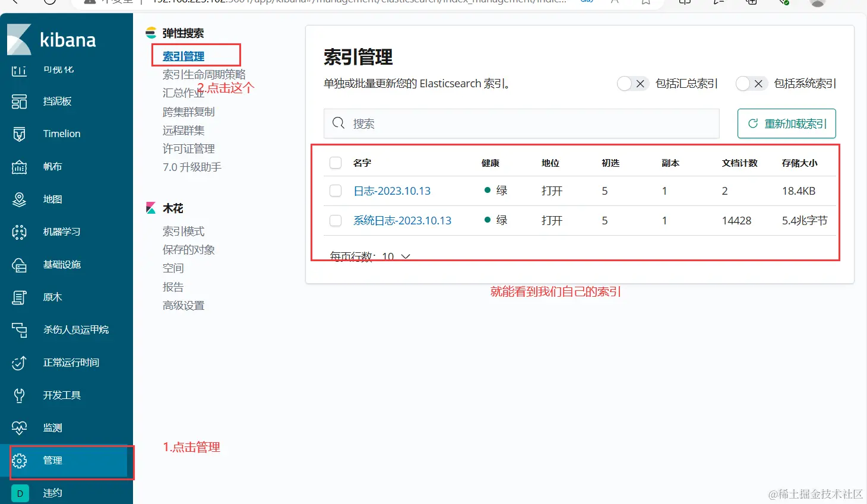The height and width of the screenshot is (504, 867).
Task: Check the select-all checkbox in table header
Action: (336, 163)
